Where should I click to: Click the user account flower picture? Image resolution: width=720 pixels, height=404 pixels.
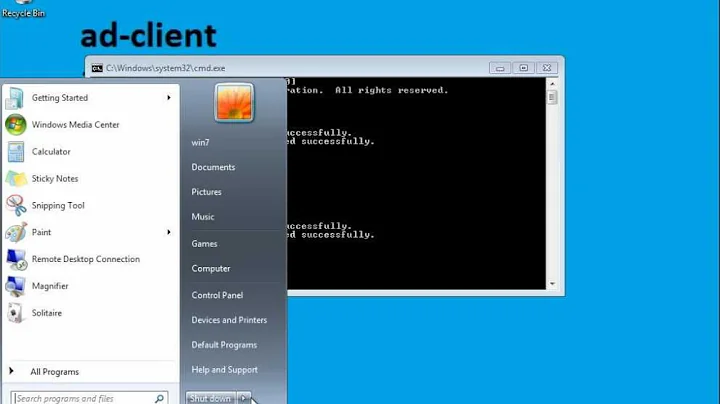pyautogui.click(x=234, y=103)
